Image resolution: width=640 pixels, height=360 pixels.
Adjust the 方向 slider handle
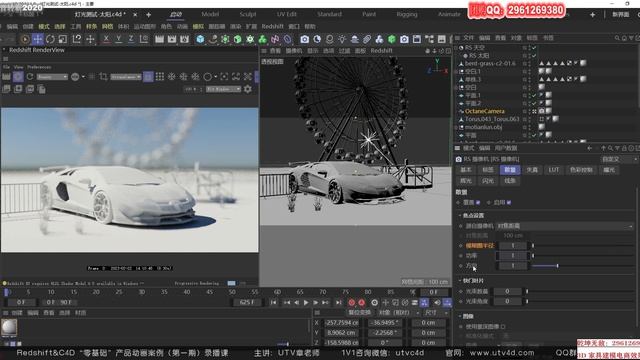558,266
